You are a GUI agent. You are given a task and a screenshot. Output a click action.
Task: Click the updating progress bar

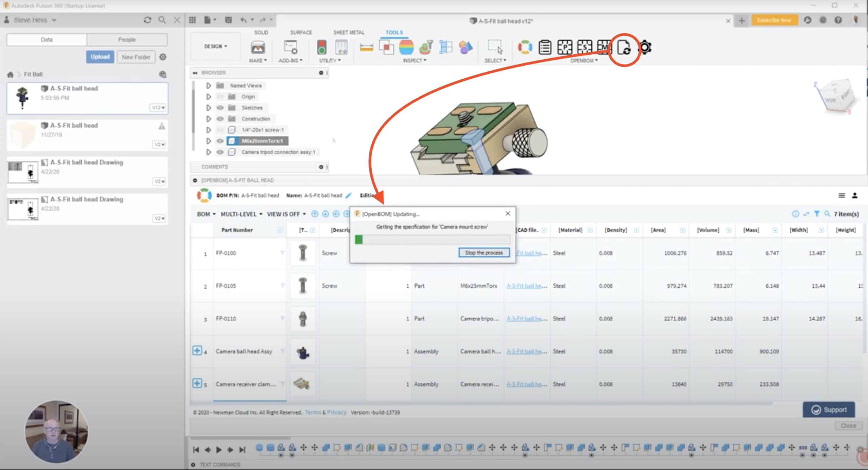pos(432,240)
